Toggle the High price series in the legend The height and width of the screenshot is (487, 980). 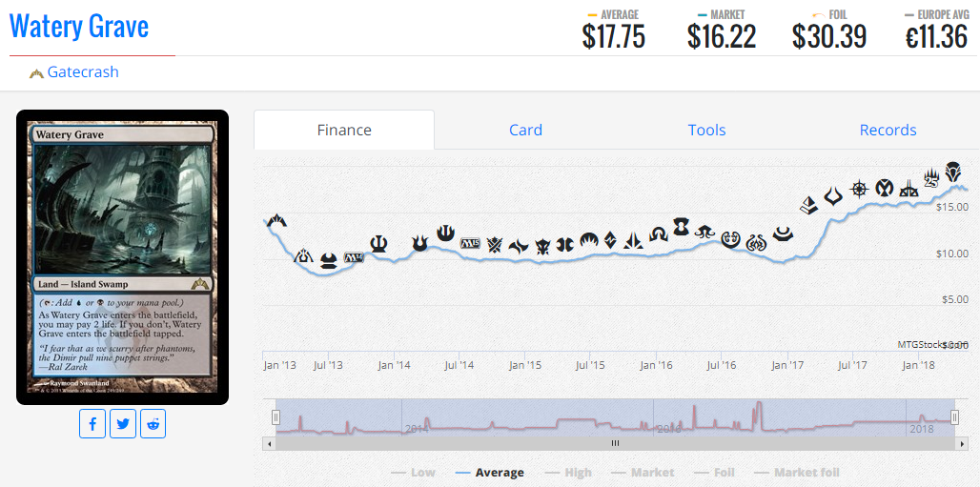pyautogui.click(x=568, y=473)
